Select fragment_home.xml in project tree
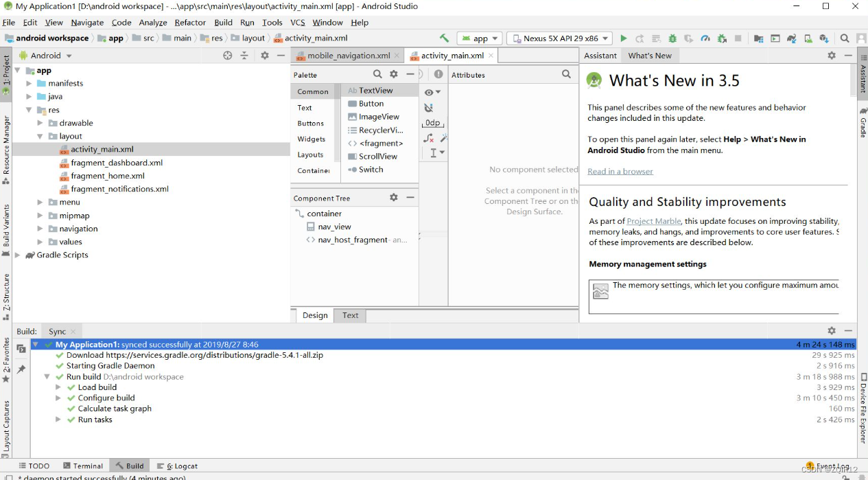868x480 pixels. tap(108, 176)
